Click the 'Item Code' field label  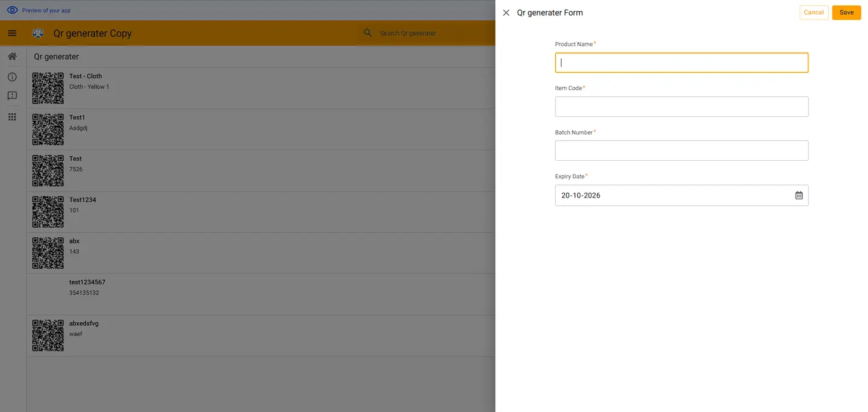(568, 88)
